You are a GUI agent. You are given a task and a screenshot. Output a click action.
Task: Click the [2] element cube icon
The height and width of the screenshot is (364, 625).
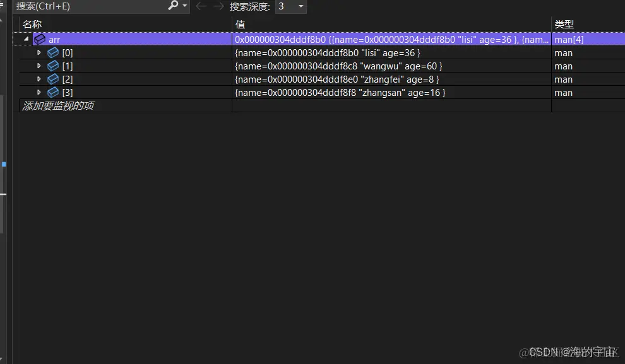pos(53,79)
